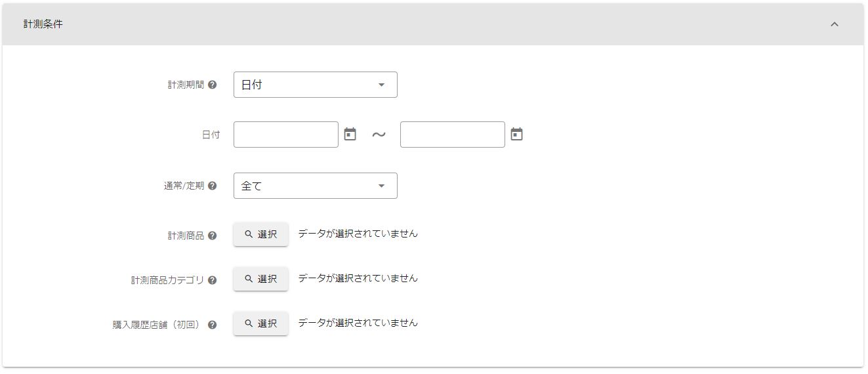
Task: Click the 計測条件 panel header title
Action: (43, 24)
